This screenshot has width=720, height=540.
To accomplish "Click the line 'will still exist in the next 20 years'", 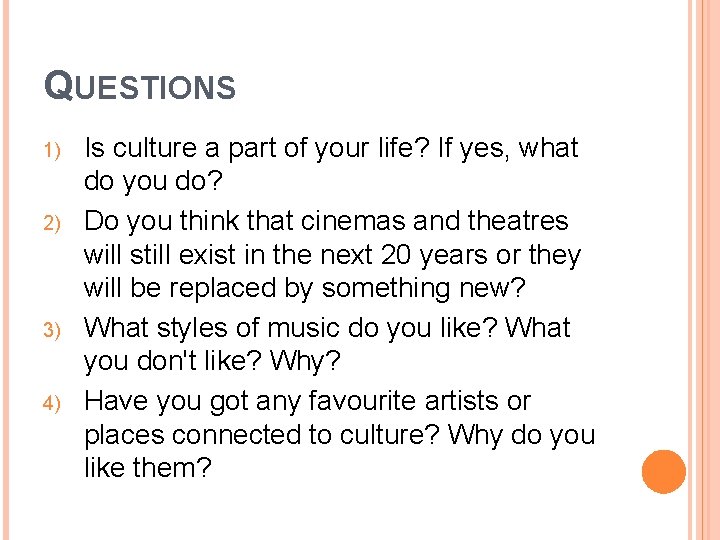I will [x=285, y=255].
